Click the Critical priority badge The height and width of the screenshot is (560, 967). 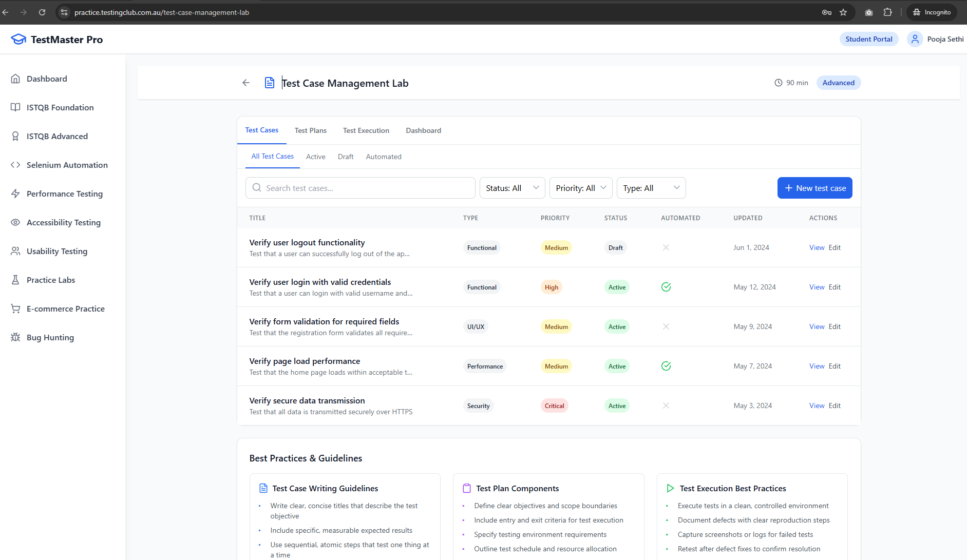coord(555,405)
